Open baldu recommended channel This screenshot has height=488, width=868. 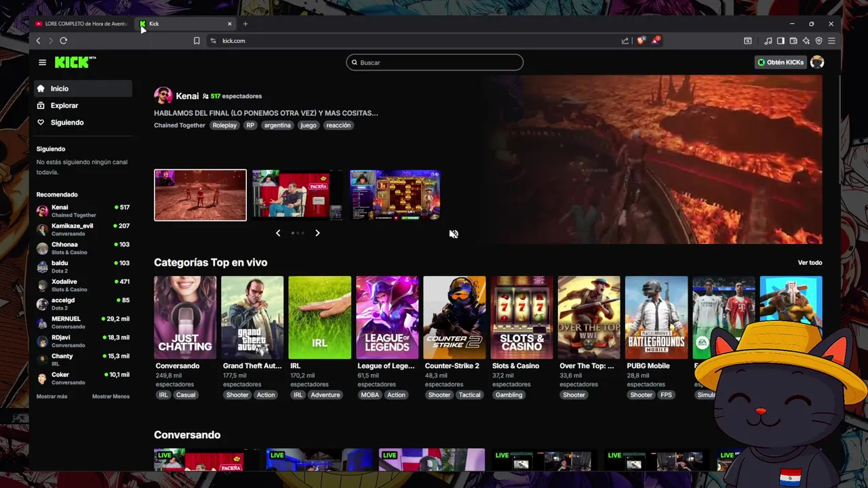point(83,266)
